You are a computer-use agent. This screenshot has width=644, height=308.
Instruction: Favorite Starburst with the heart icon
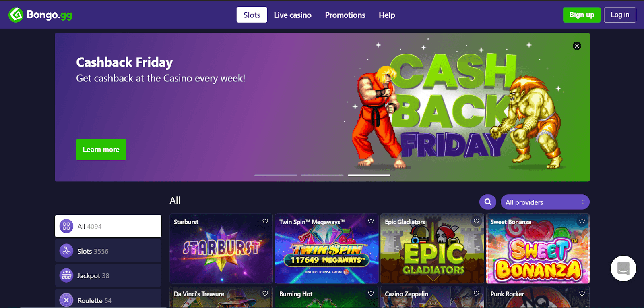[x=265, y=221]
